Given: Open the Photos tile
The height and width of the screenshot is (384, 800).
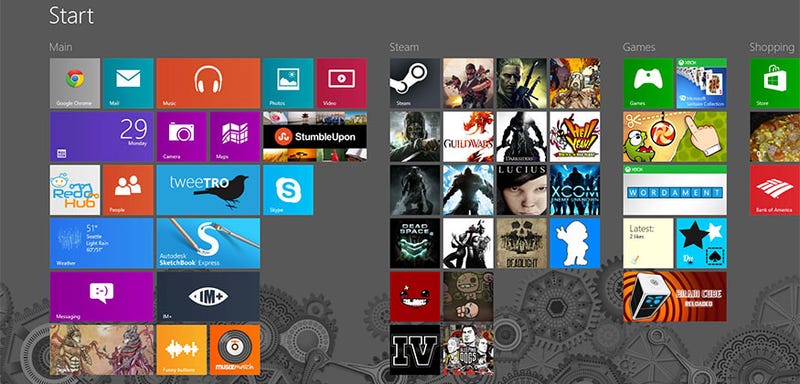Looking at the screenshot, I should point(288,83).
